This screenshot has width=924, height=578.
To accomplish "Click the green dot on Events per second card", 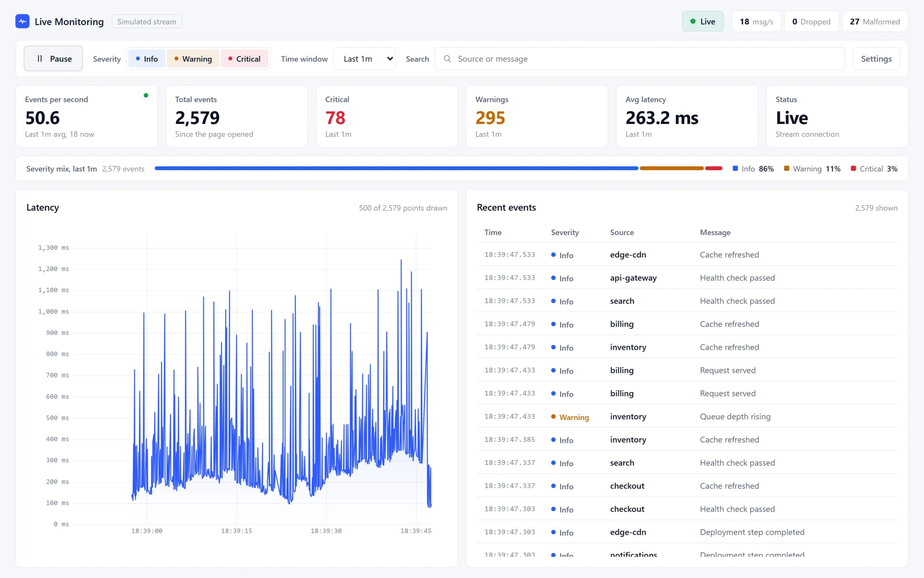I will 146,96.
